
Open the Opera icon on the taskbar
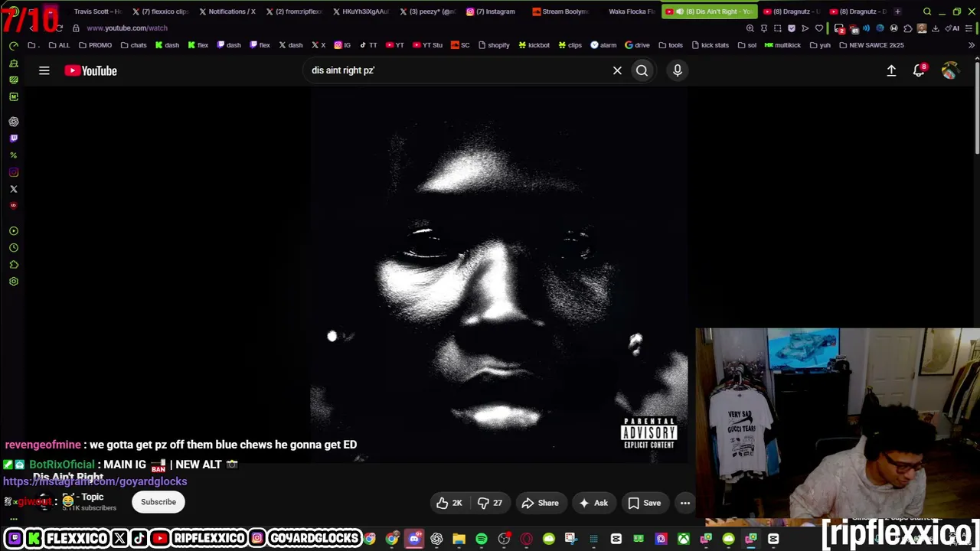point(526,540)
